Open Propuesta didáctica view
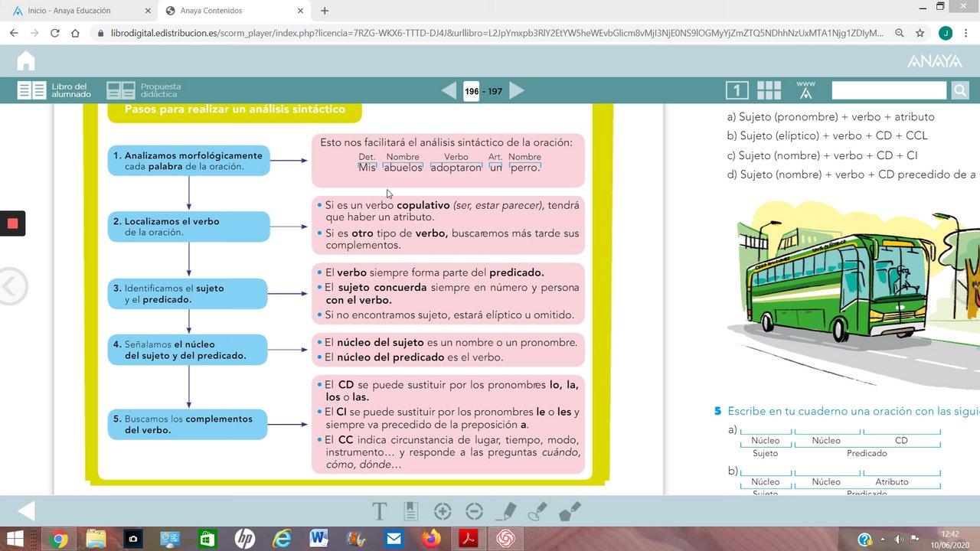Screen dimensions: 980x551 [144, 90]
